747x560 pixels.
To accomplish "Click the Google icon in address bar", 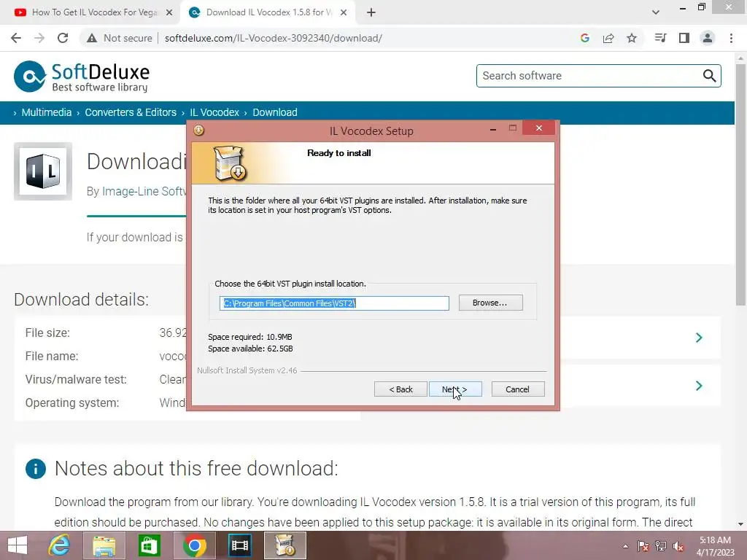I will tap(584, 38).
